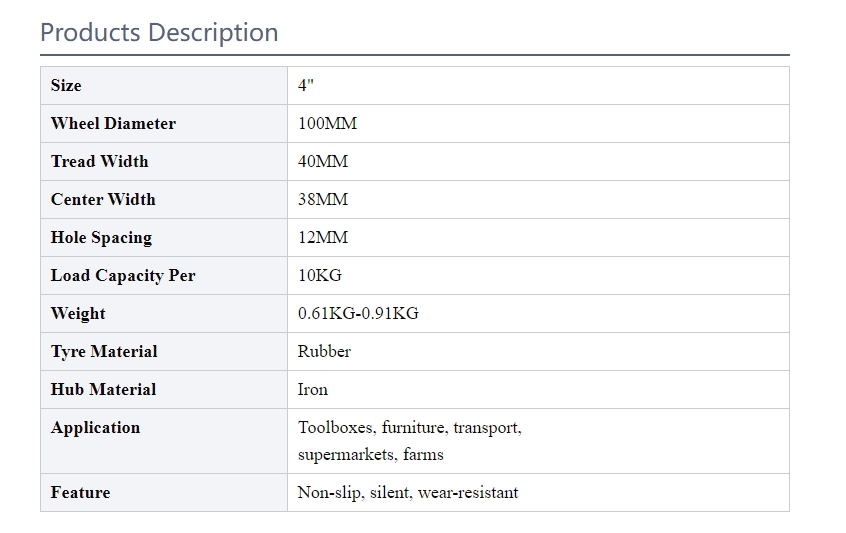Click the 4" size value
The width and height of the screenshot is (846, 533).
click(x=306, y=85)
